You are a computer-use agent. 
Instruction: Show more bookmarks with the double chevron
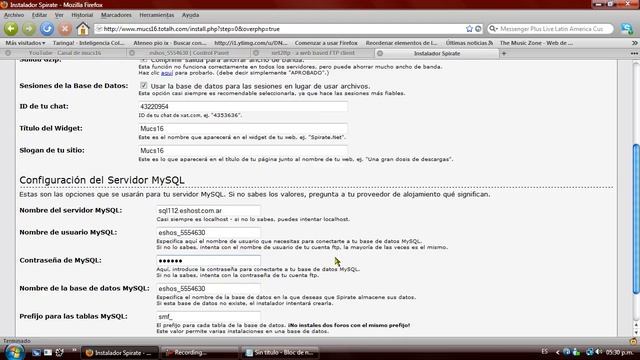click(635, 43)
